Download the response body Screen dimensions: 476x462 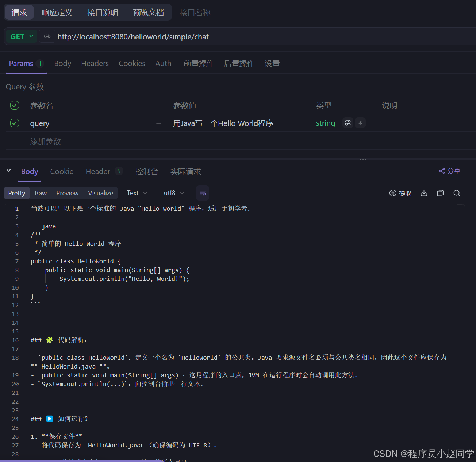[424, 193]
